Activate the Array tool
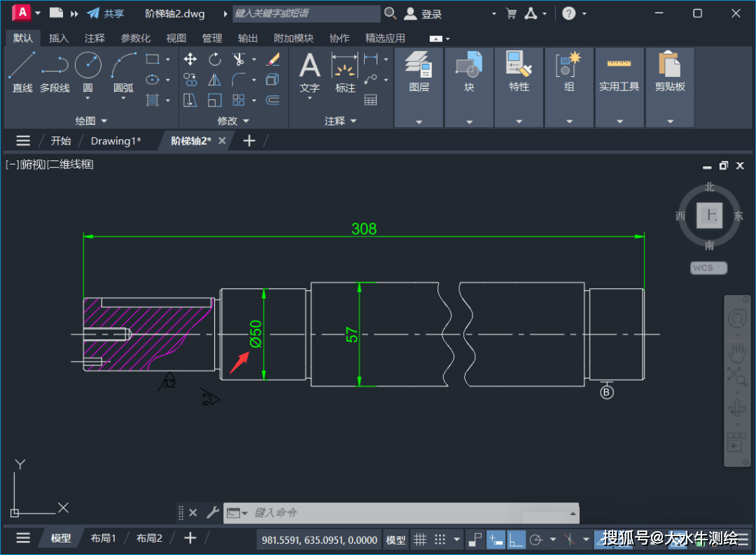Viewport: 756px width, 555px height. tap(239, 100)
